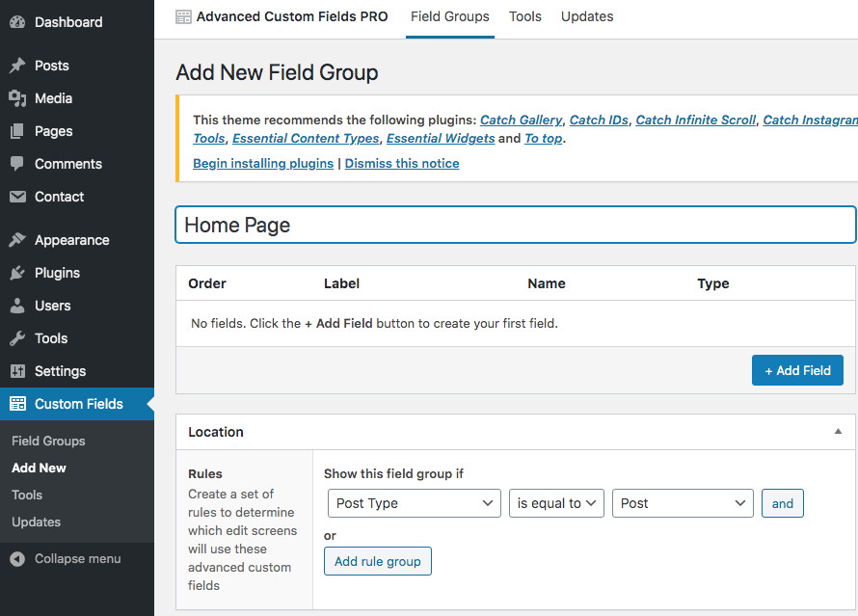The width and height of the screenshot is (858, 616).
Task: Click the Add New Field Group heading
Action: [x=277, y=72]
